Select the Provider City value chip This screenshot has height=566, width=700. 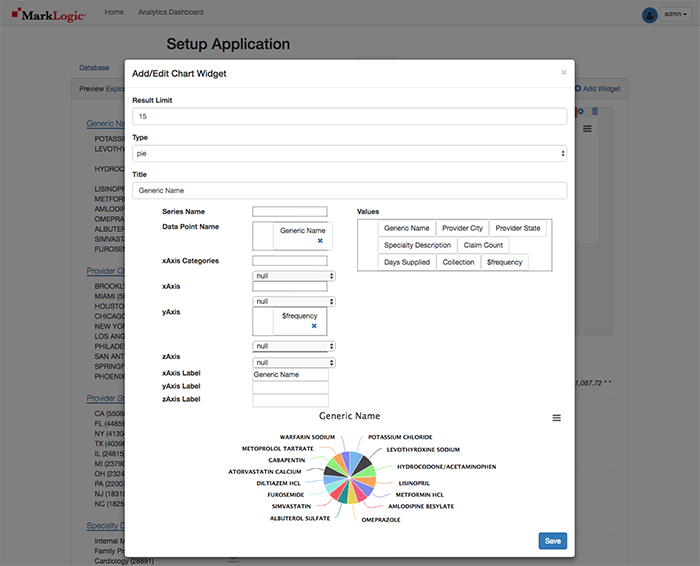[462, 228]
